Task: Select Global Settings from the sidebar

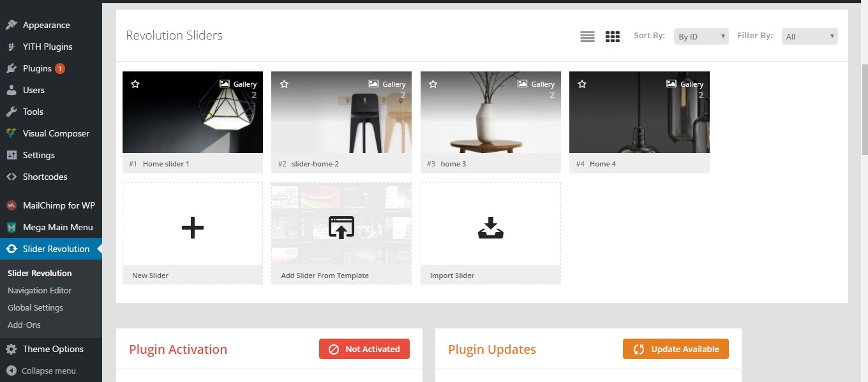Action: click(x=35, y=307)
